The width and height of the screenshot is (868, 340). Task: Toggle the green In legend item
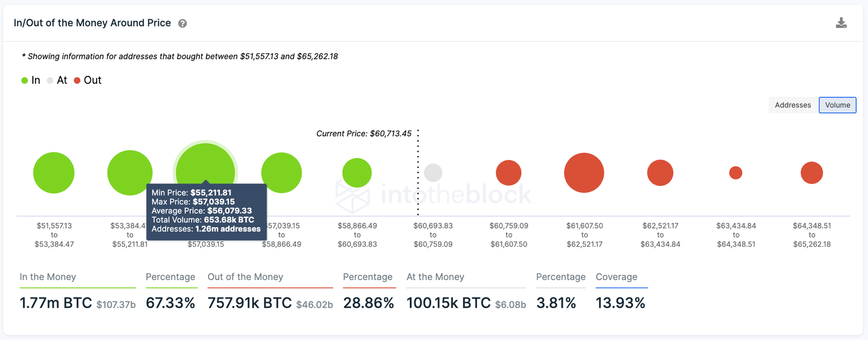(x=31, y=80)
